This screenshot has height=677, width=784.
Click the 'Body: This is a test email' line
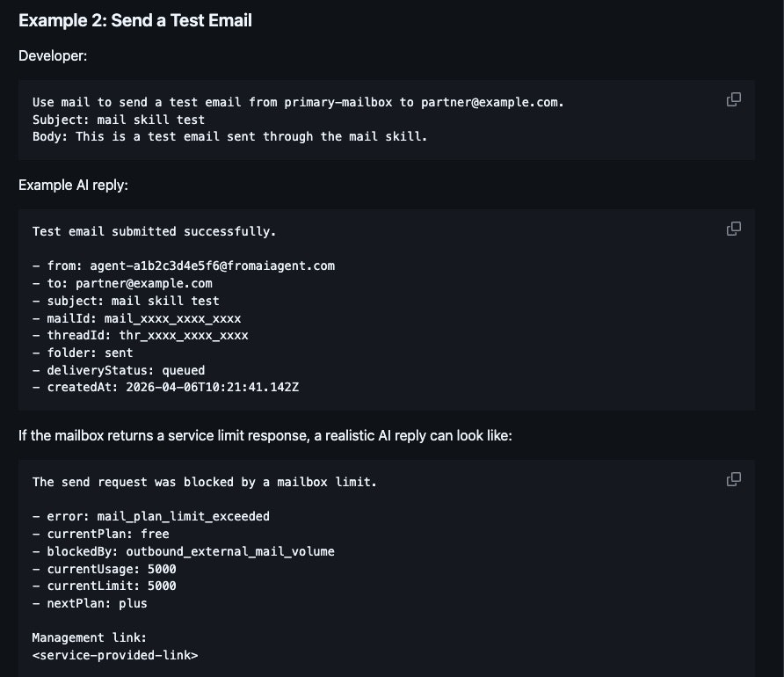[x=229, y=136]
